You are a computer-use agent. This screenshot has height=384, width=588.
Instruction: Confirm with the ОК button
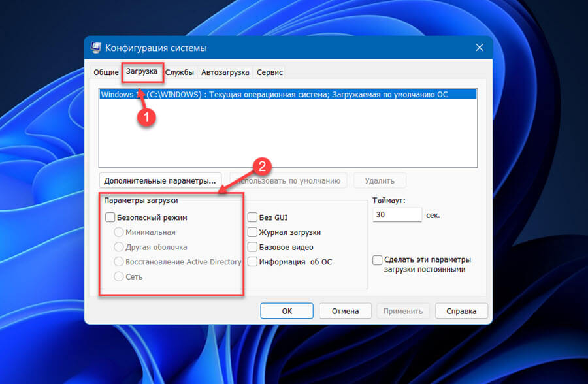[287, 311]
